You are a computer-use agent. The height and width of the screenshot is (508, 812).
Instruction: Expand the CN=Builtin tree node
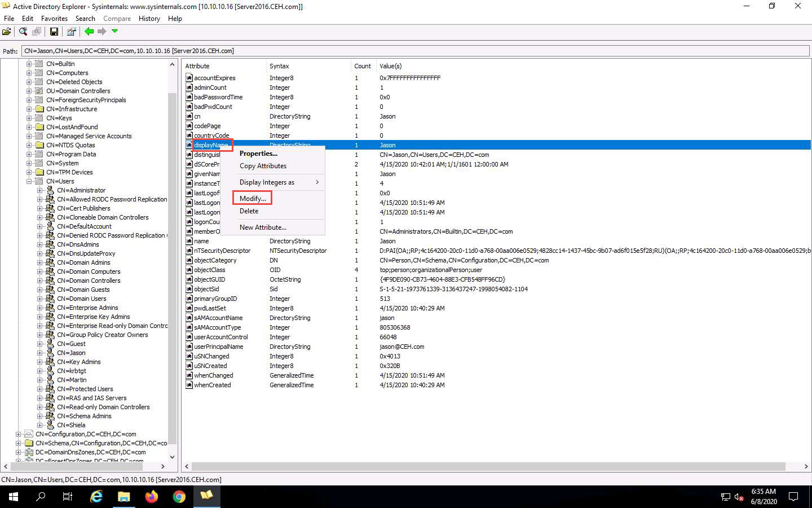click(x=29, y=64)
